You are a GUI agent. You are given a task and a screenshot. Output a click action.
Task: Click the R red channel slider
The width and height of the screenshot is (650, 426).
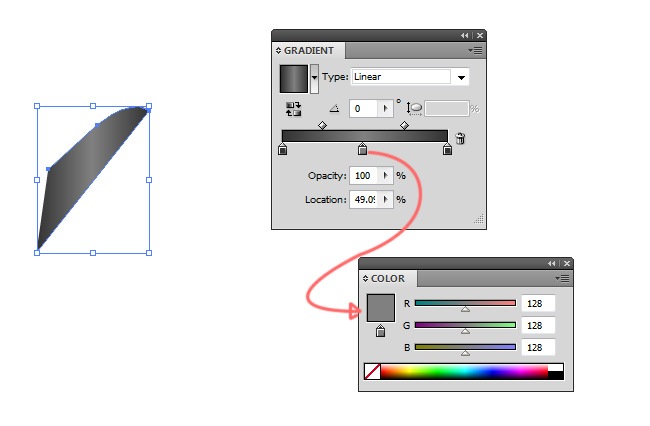pyautogui.click(x=466, y=304)
